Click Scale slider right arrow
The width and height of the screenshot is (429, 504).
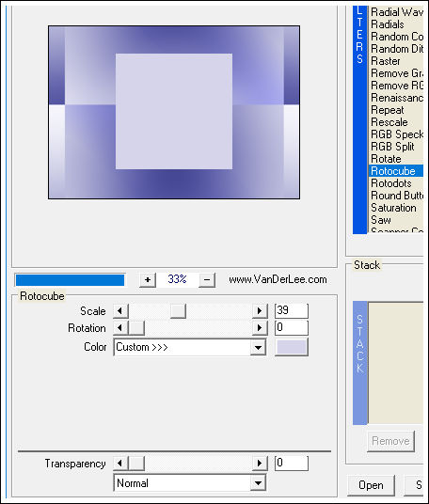(260, 311)
